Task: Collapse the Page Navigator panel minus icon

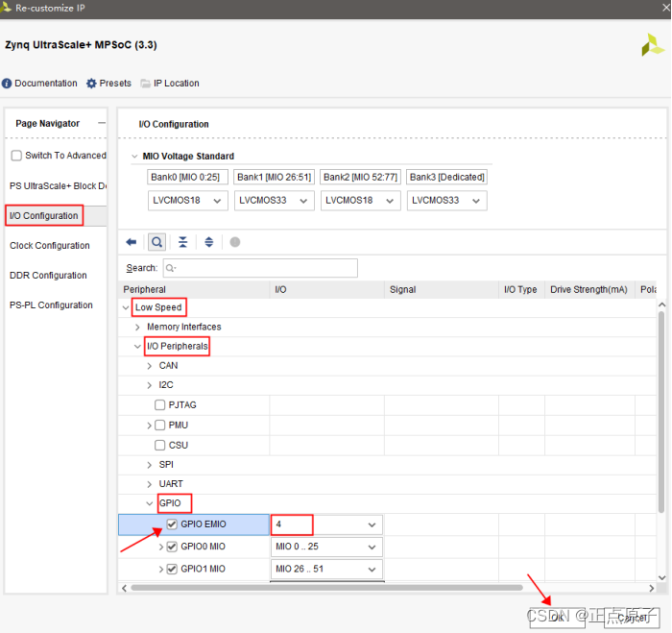Action: (102, 123)
